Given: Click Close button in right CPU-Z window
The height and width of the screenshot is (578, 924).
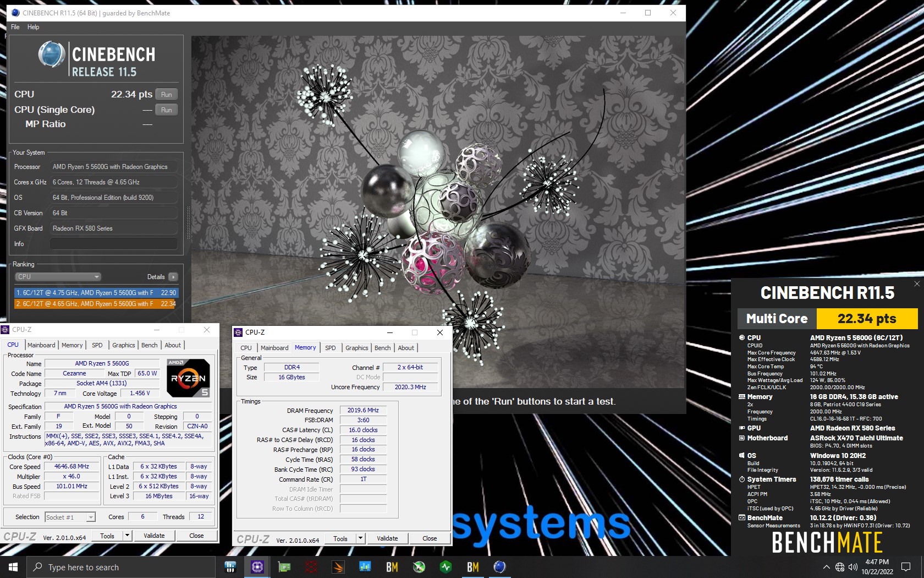Looking at the screenshot, I should 430,538.
